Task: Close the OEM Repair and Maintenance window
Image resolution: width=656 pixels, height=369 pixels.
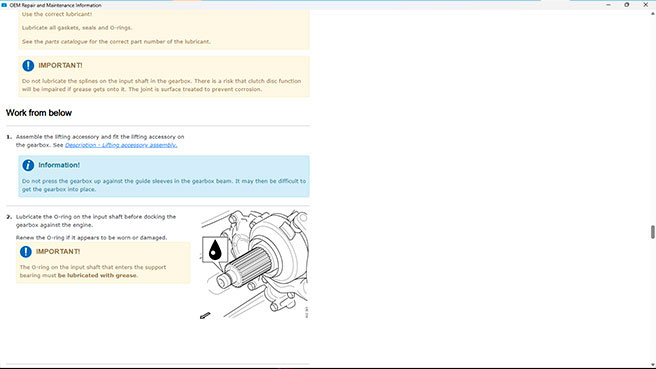Action: (646, 5)
